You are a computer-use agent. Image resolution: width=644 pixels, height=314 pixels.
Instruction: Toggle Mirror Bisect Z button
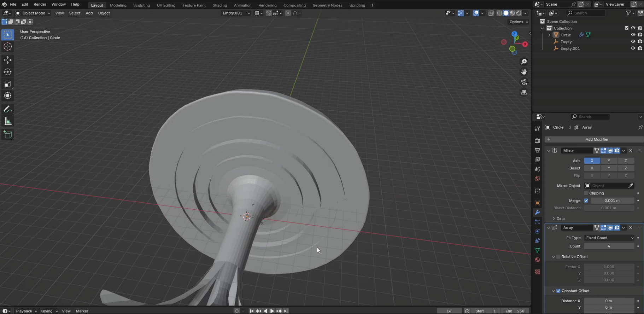(626, 168)
